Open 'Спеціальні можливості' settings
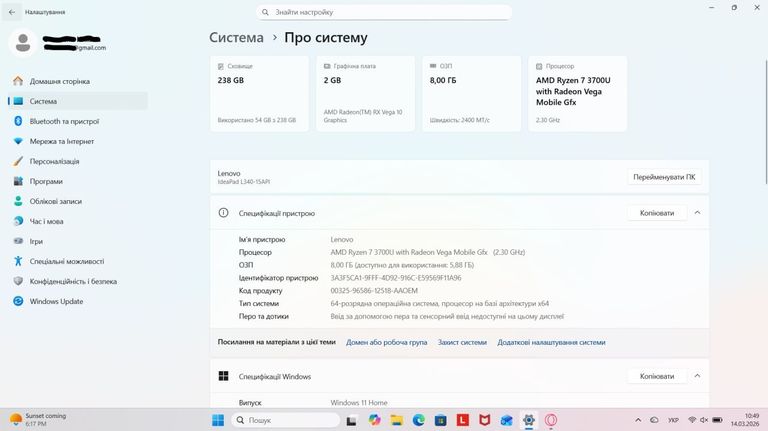Screen dimensions: 768x431 click(x=77, y=262)
